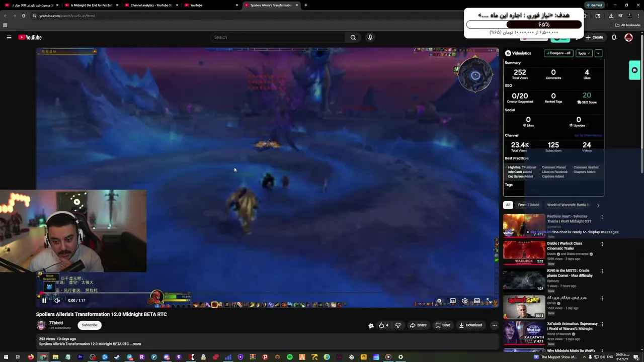Open options for the Xal'atath Animation video
Viewport: 644px width, 362px height.
click(602, 325)
